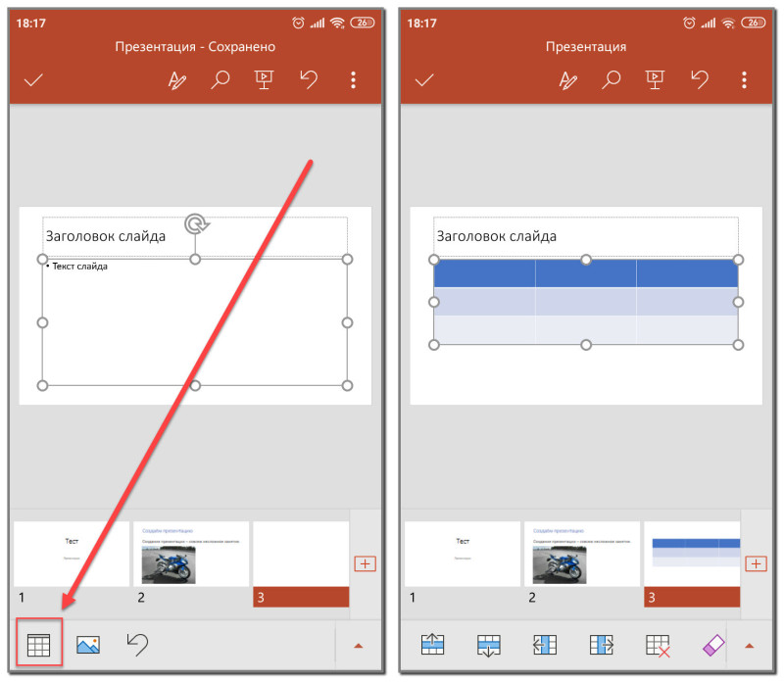Tap 'Текст слайда' bullet text
This screenshot has width=784, height=682.
point(80,267)
